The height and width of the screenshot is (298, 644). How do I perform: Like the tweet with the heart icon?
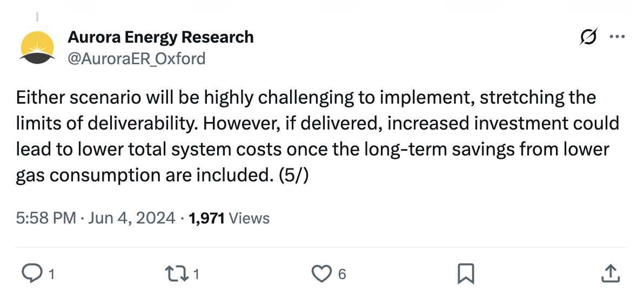click(x=323, y=274)
